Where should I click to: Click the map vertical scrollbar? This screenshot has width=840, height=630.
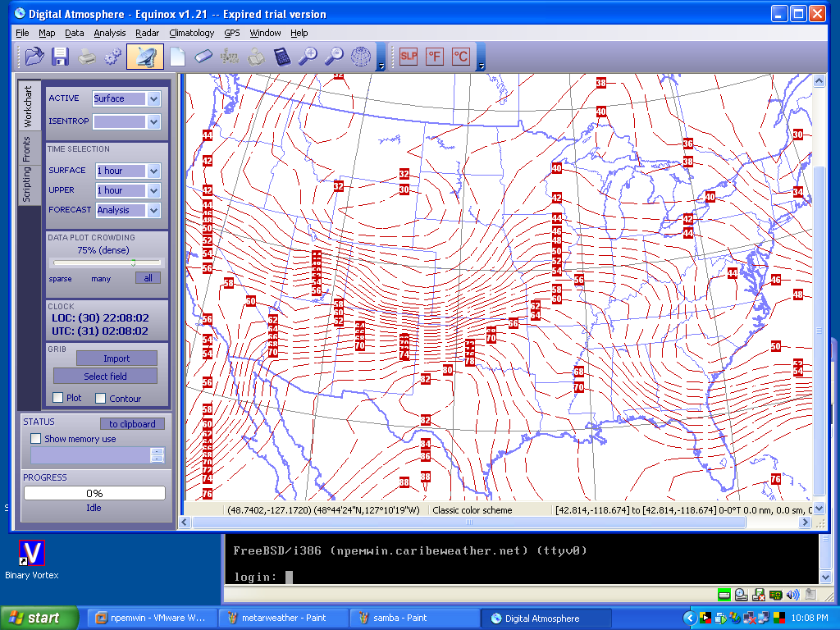(x=819, y=331)
